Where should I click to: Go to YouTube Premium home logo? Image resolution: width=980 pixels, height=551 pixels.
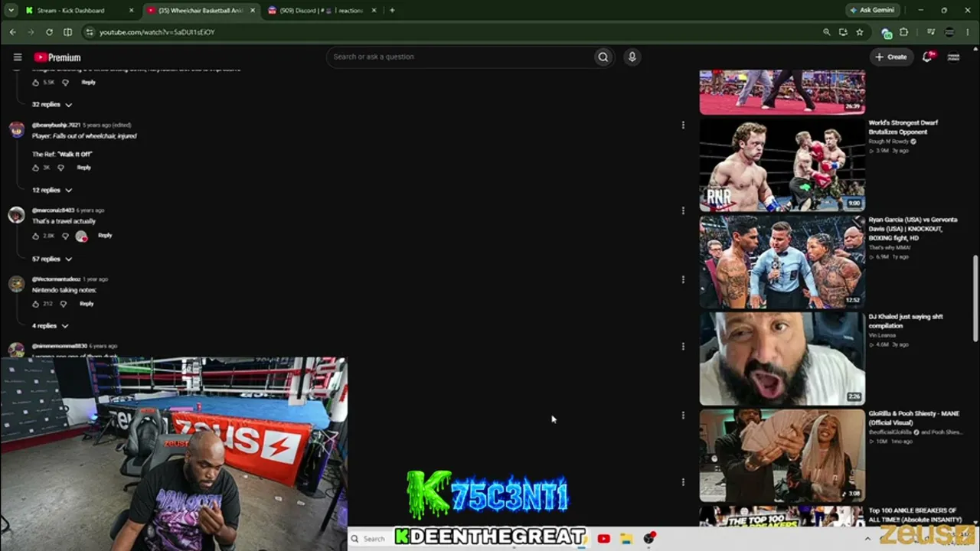click(x=57, y=57)
